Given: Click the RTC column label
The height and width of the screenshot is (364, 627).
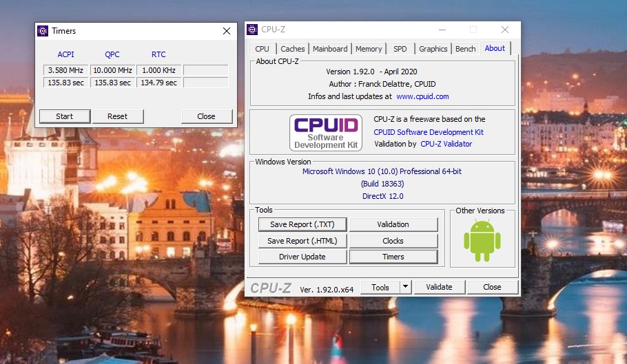Looking at the screenshot, I should click(158, 54).
